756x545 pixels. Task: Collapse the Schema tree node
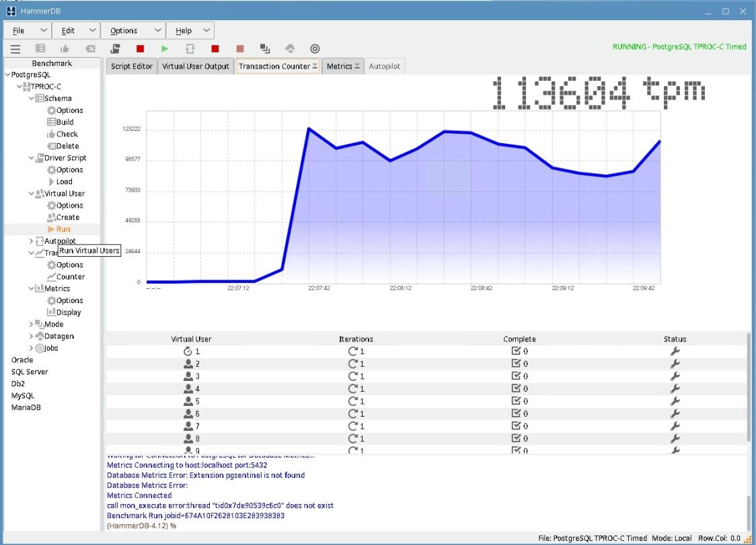coord(31,99)
